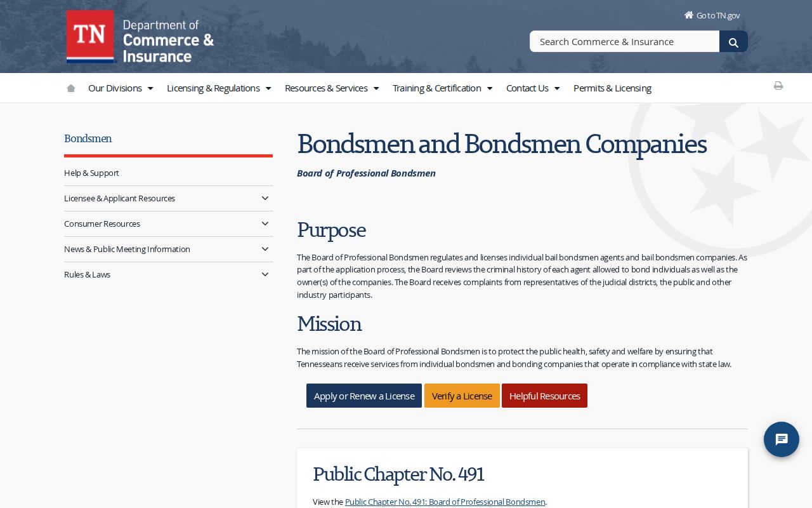This screenshot has height=508, width=812.
Task: Click Public Chapter No. 491 heading
Action: [398, 474]
